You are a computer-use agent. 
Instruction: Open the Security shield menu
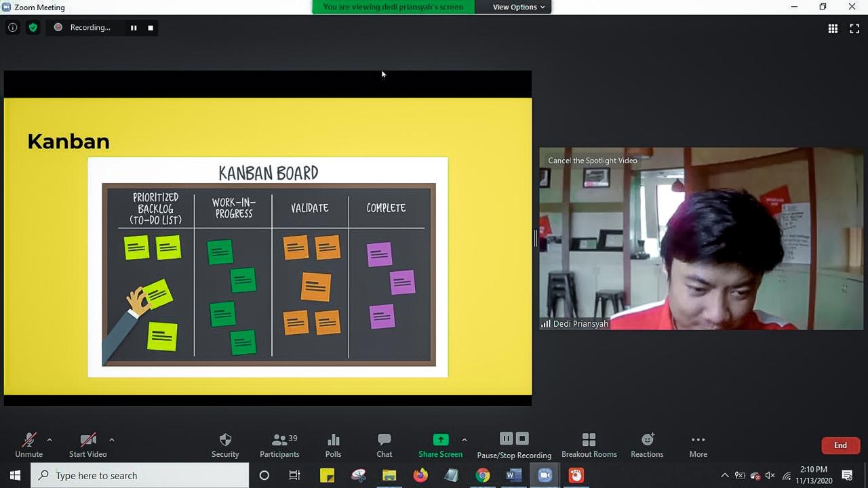pos(225,445)
